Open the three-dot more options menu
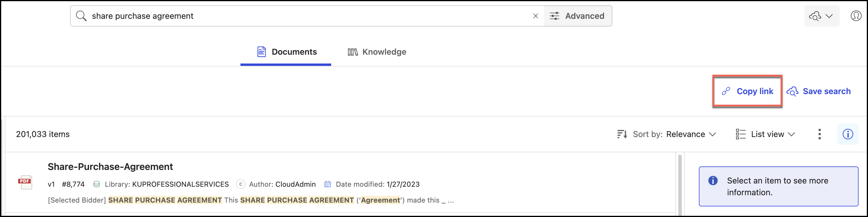The width and height of the screenshot is (868, 217). click(x=819, y=134)
